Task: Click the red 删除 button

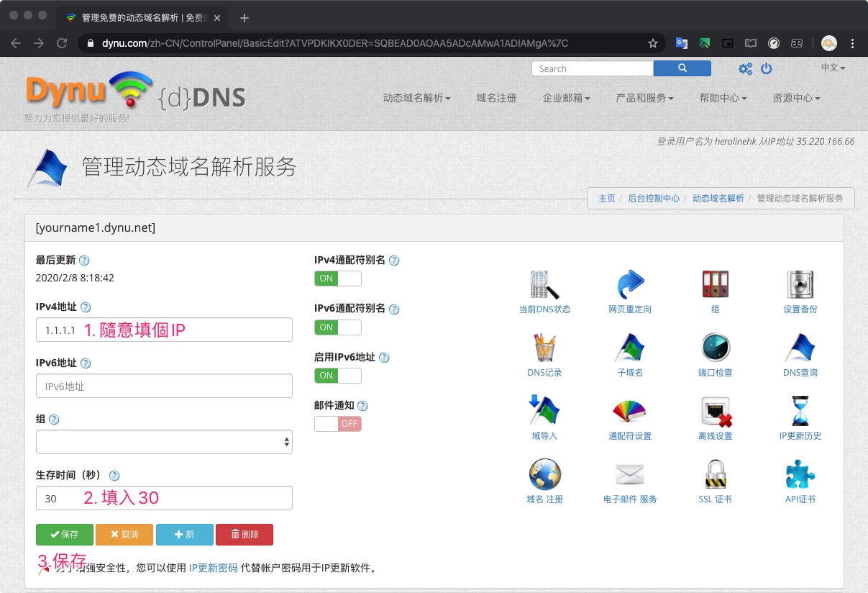Action: coord(245,535)
